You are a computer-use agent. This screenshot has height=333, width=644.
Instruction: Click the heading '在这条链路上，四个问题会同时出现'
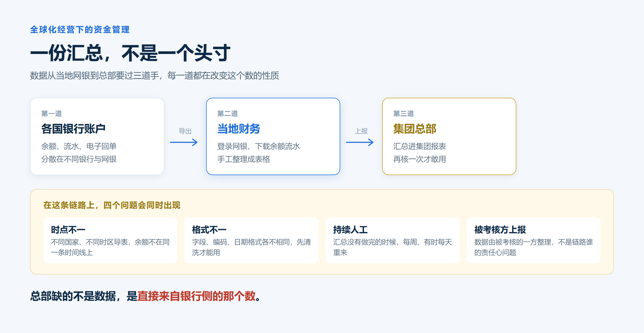pos(112,205)
